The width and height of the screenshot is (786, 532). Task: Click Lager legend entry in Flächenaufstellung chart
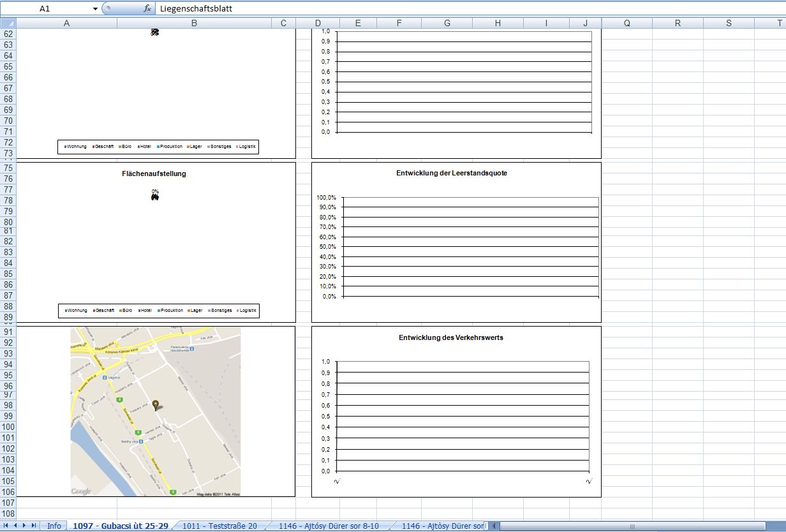point(195,311)
